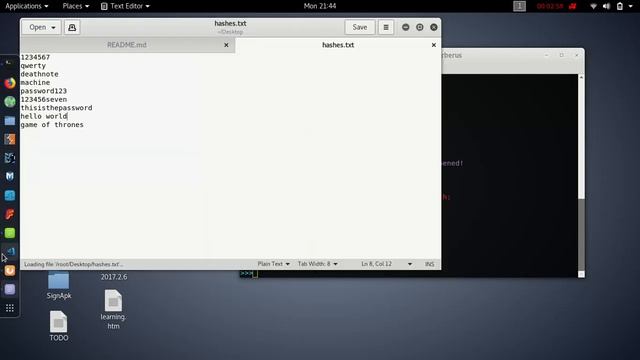The width and height of the screenshot is (640, 360).
Task: Select the 2017.2.6 desktop item label
Action: [114, 277]
